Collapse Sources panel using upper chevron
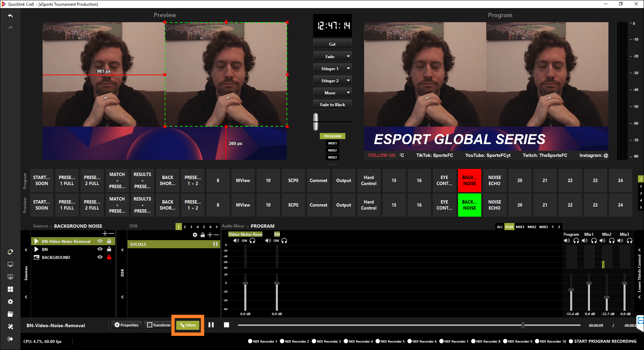Viewport: 644px width, 350px height. pos(26,250)
